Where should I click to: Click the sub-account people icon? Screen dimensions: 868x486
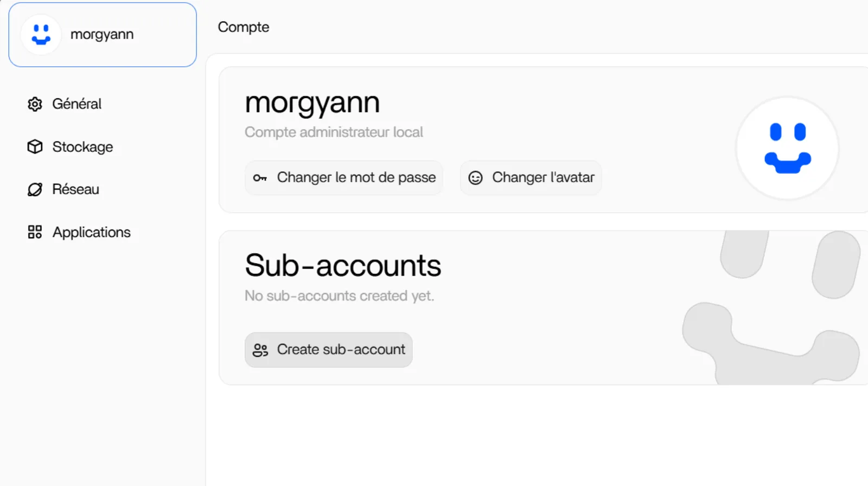(x=260, y=350)
